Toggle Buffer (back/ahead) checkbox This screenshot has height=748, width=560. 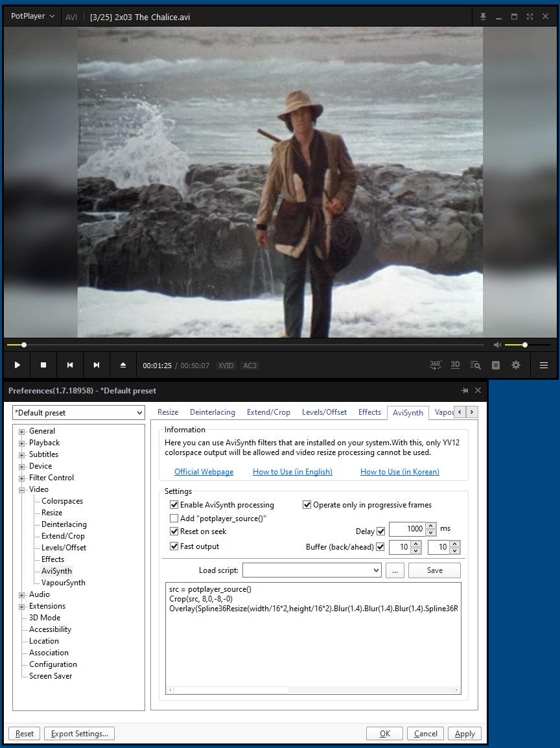click(380, 546)
